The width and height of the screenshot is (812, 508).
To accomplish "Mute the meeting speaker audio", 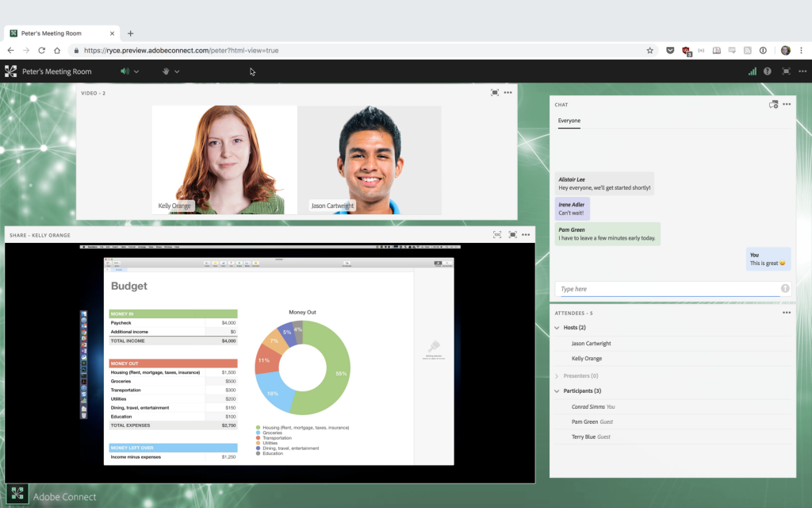I will pos(125,71).
